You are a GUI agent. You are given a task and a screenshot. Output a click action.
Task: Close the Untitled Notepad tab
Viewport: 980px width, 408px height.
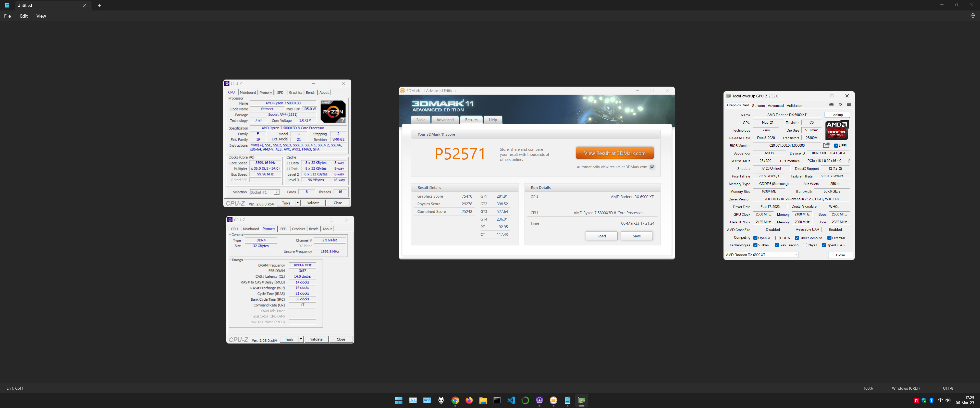click(85, 5)
